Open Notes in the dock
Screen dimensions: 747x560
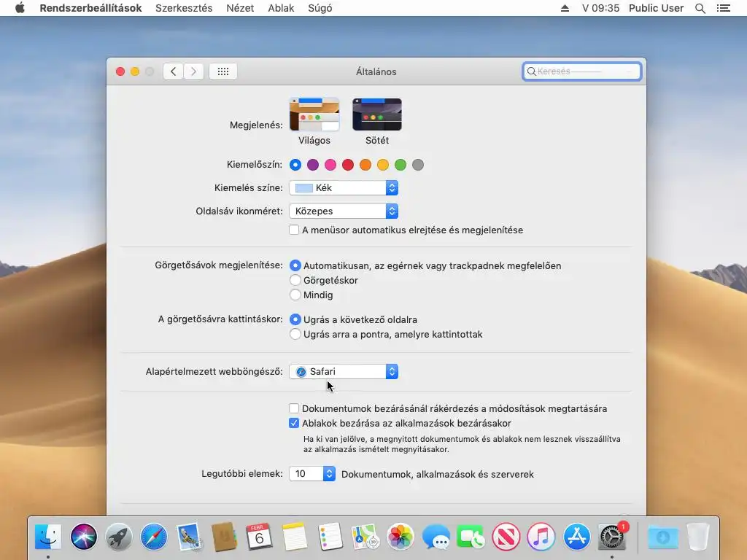click(x=295, y=537)
